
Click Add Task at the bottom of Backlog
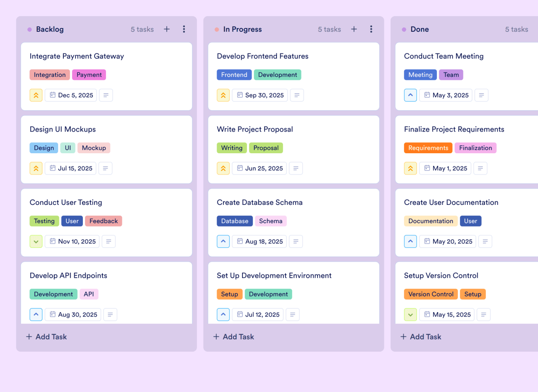tap(46, 336)
